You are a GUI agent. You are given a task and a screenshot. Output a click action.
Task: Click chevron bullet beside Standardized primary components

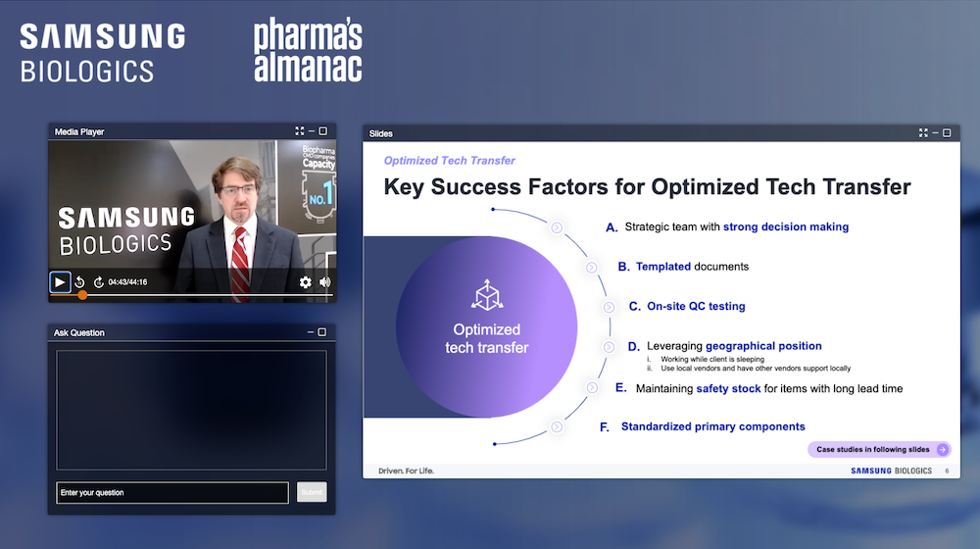pyautogui.click(x=557, y=427)
